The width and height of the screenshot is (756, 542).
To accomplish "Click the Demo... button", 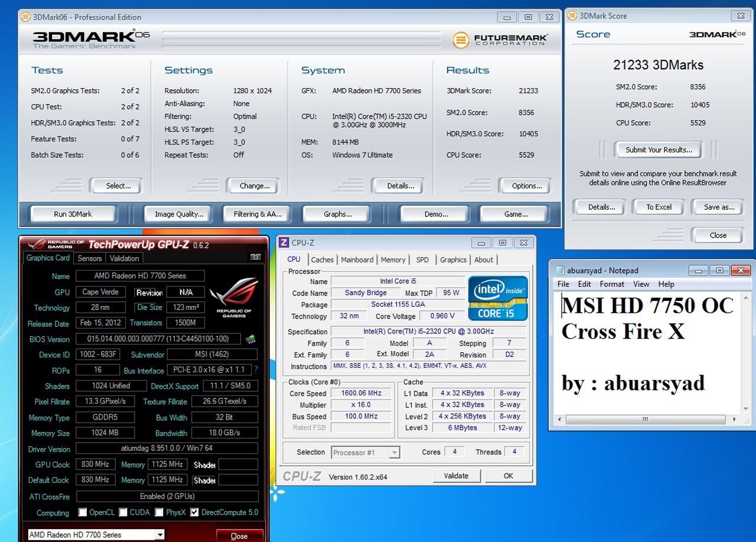I will (436, 214).
